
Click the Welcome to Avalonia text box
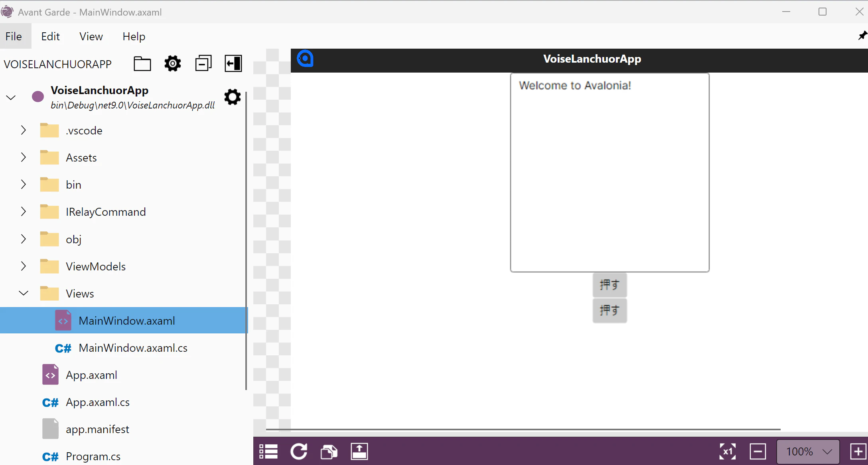(610, 173)
